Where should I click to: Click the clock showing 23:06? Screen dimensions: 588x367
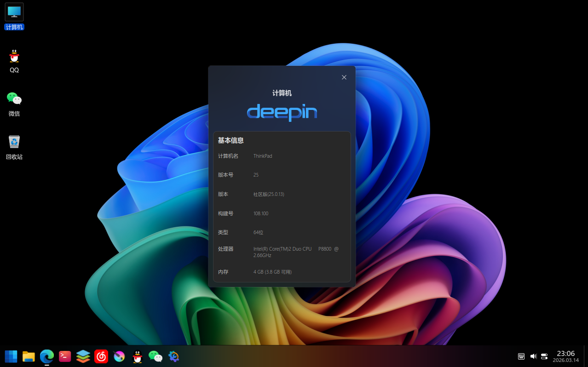(565, 356)
